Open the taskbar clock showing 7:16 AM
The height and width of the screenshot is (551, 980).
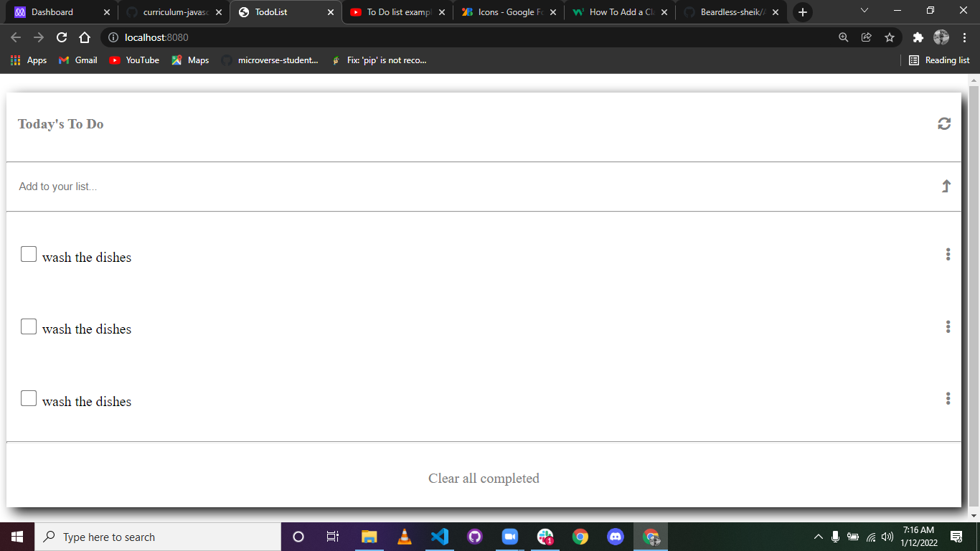pyautogui.click(x=918, y=537)
